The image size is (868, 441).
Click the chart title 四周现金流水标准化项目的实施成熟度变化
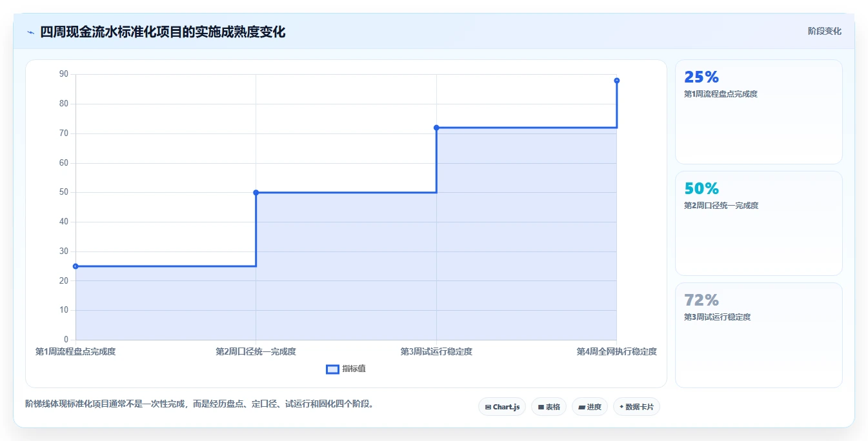pyautogui.click(x=163, y=32)
